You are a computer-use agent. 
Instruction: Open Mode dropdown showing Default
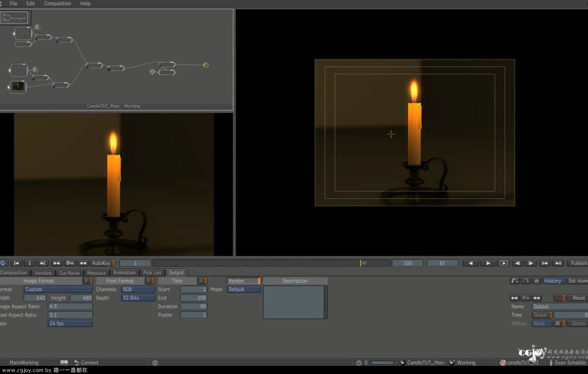pos(244,289)
